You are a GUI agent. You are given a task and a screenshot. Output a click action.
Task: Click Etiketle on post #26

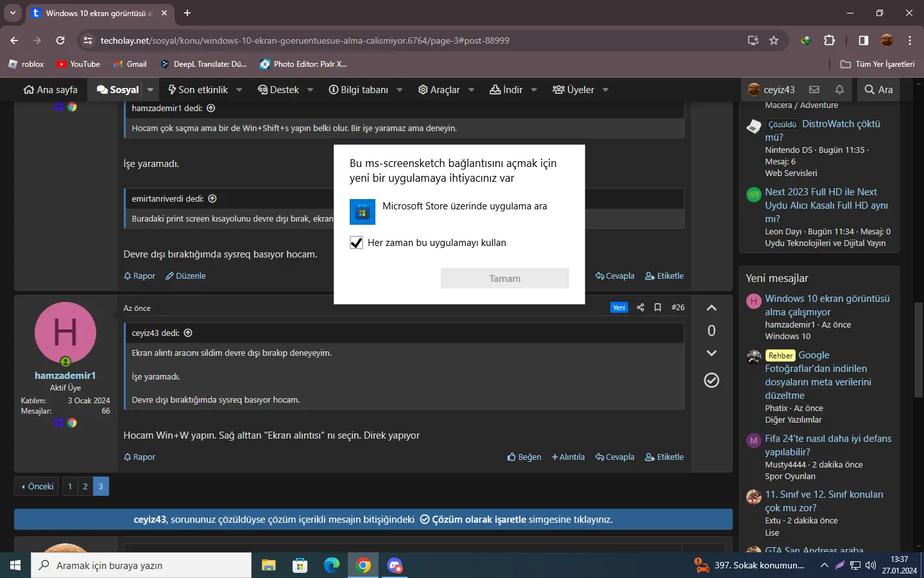[x=664, y=457]
